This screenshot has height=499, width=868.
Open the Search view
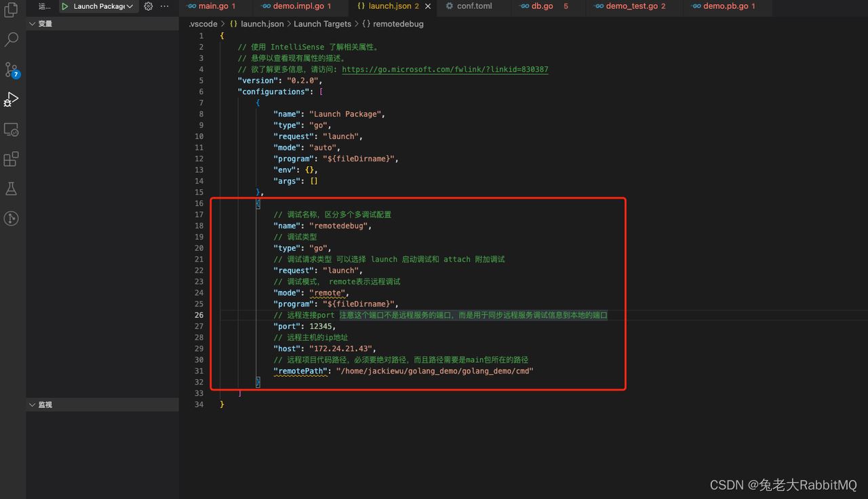11,39
